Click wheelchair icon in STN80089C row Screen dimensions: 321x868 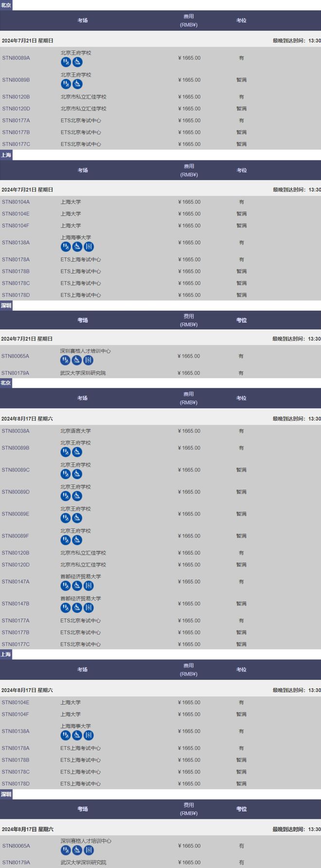click(x=77, y=474)
